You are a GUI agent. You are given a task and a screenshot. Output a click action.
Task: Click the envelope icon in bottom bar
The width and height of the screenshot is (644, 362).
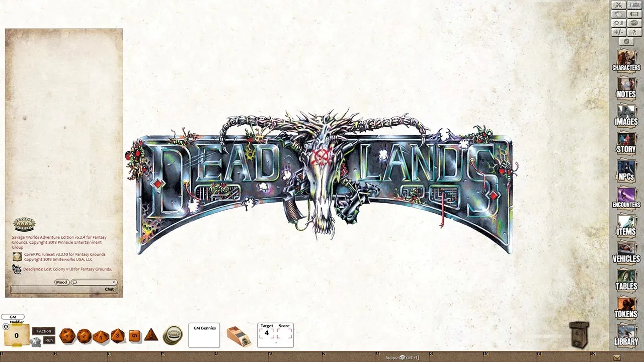tap(617, 357)
